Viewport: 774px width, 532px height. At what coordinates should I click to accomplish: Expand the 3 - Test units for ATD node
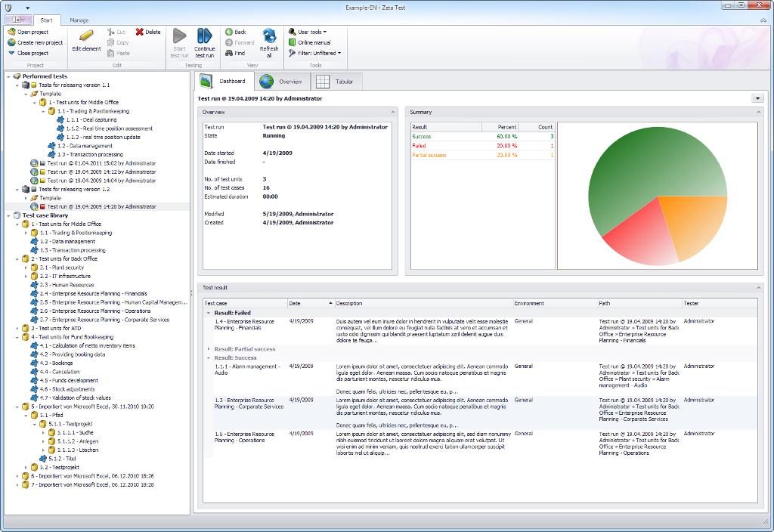[x=17, y=329]
